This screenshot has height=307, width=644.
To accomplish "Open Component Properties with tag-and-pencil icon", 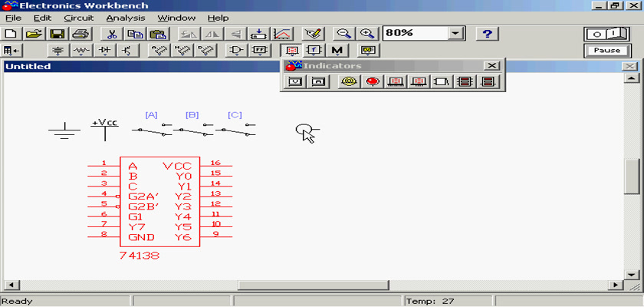I will [314, 34].
